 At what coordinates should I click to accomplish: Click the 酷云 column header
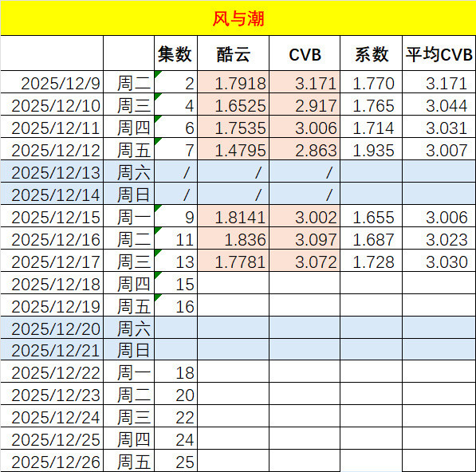tap(233, 53)
